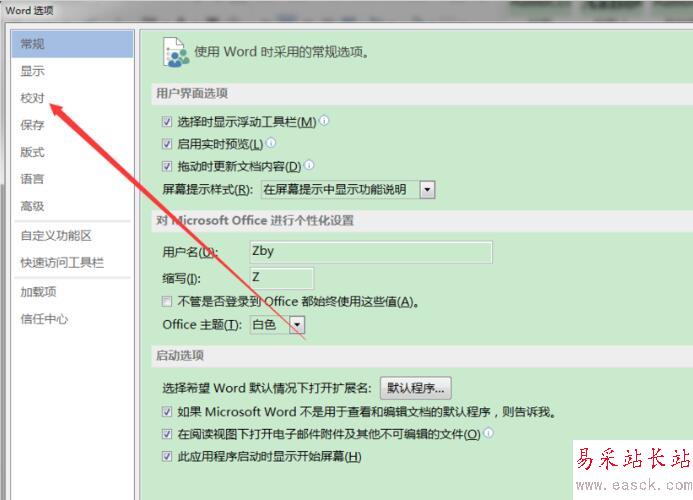Screen dimensions: 693x500
Task: Toggle 启用实时预览 checkbox
Action: (167, 144)
